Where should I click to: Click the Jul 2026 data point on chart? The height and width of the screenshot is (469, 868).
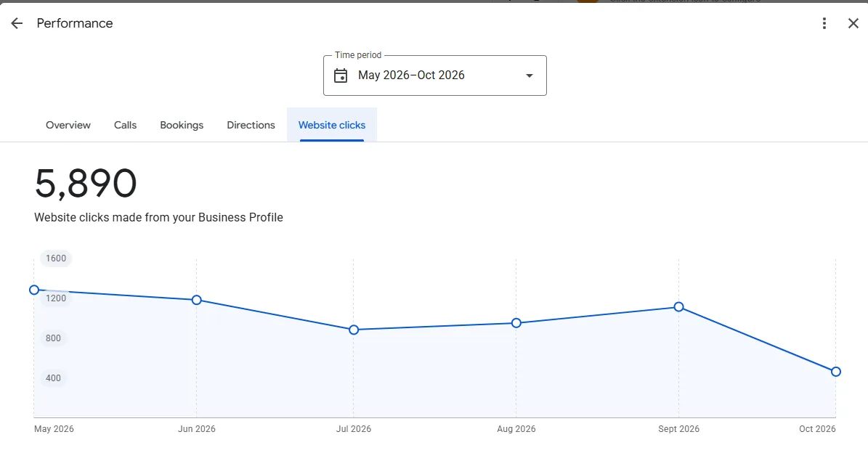pos(354,330)
